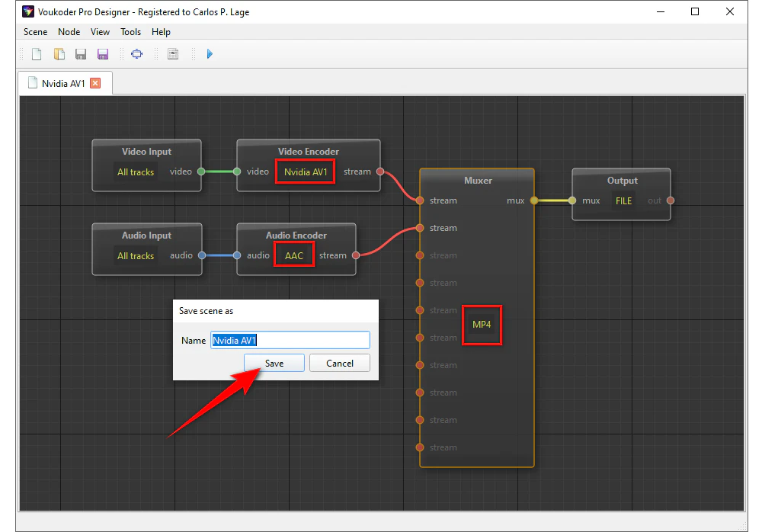Click Save in the Save scene dialog

(x=274, y=364)
